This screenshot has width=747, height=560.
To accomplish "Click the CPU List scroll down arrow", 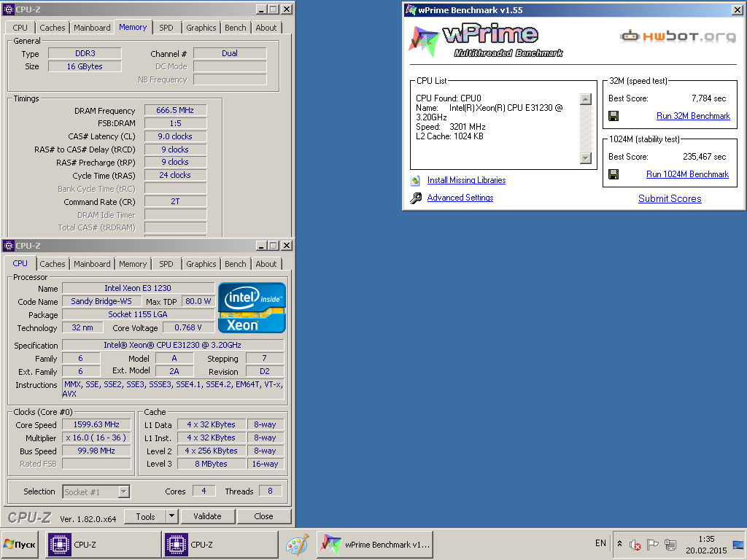I will click(586, 157).
